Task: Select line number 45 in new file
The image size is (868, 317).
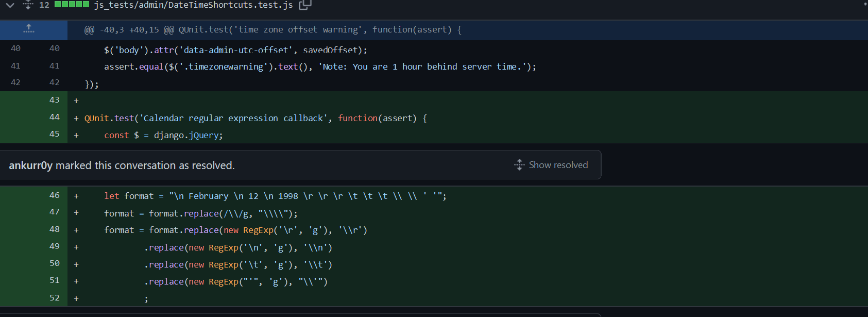Action: point(54,134)
